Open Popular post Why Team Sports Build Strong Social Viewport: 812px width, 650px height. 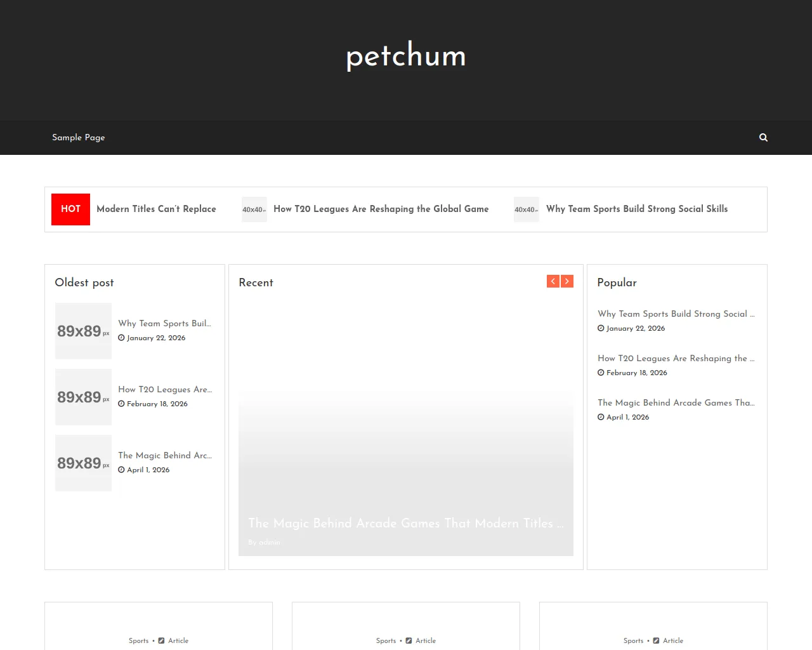676,314
